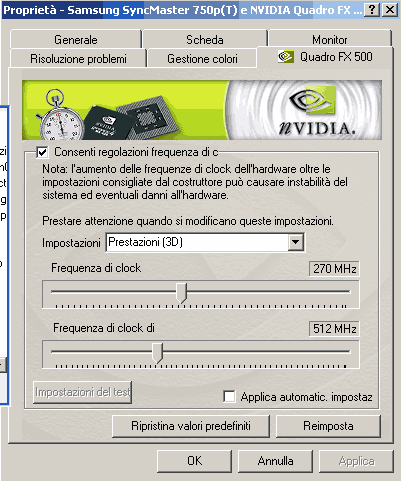Go to the Gestione colori tab
The height and width of the screenshot is (481, 401).
pyautogui.click(x=202, y=59)
